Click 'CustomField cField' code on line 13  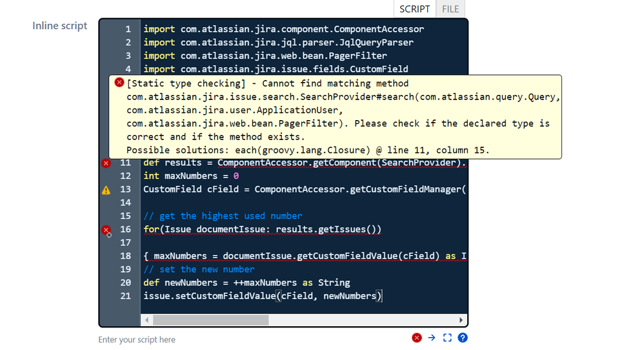[x=305, y=189]
